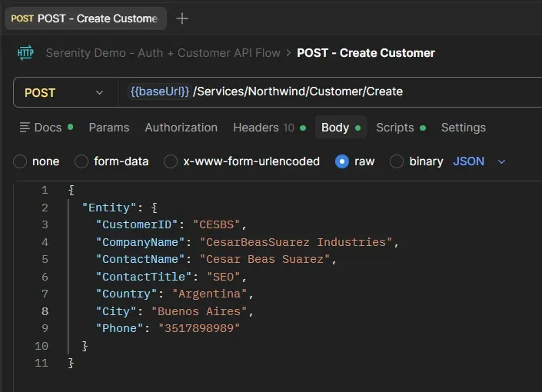The height and width of the screenshot is (392, 542).
Task: Open the Settings tab
Action: 464,128
